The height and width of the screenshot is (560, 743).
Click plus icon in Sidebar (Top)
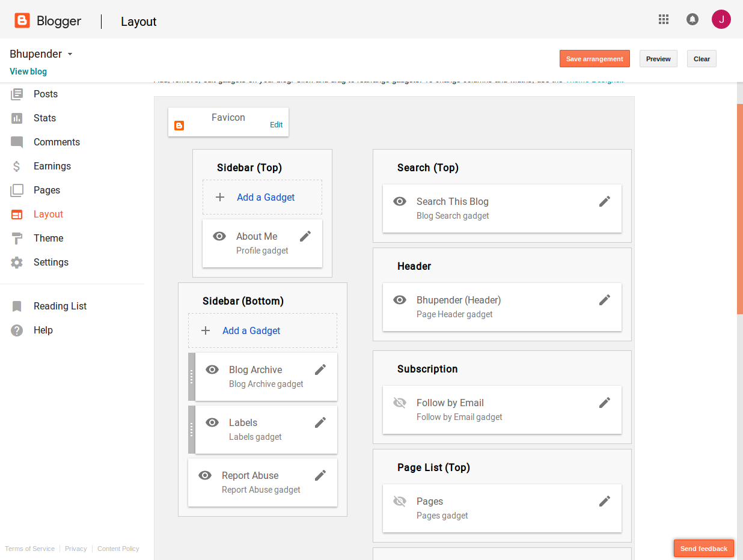click(220, 197)
